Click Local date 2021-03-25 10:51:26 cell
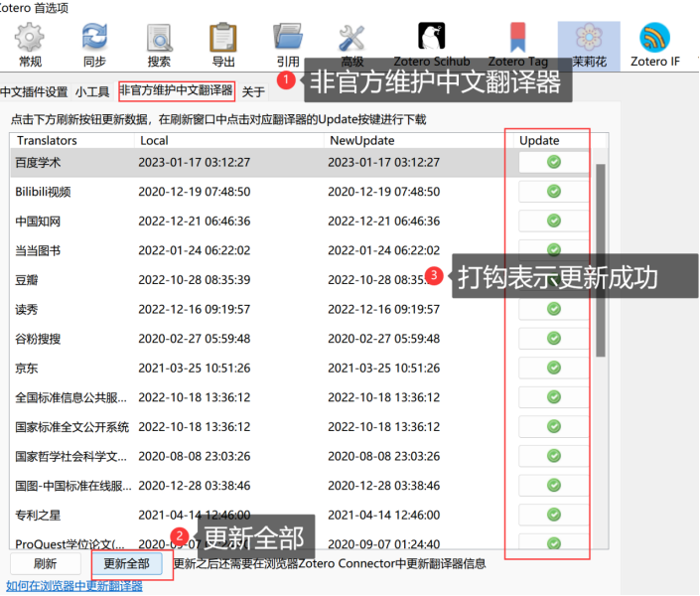Screen dimensions: 700x596 point(195,369)
